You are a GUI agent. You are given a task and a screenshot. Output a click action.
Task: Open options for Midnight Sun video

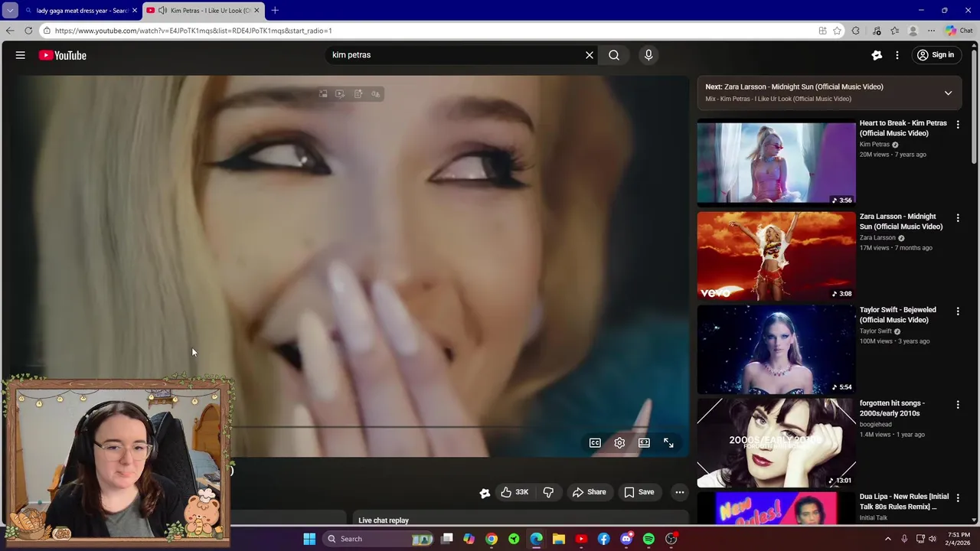pyautogui.click(x=957, y=217)
